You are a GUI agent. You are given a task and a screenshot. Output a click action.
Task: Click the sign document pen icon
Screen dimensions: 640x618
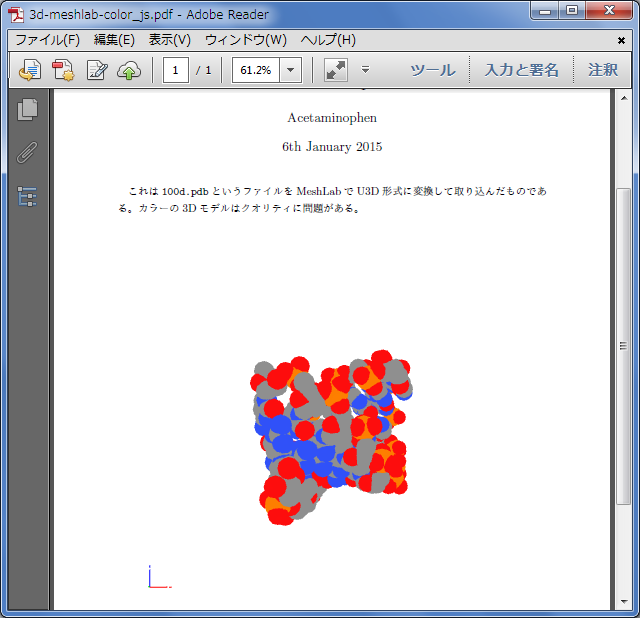pyautogui.click(x=97, y=70)
